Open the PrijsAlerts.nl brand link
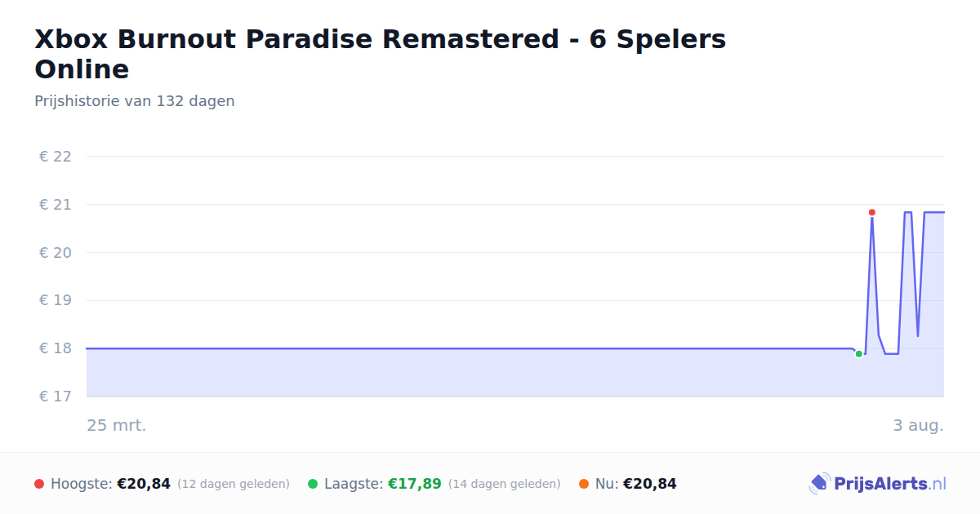980x514 pixels. point(878,484)
